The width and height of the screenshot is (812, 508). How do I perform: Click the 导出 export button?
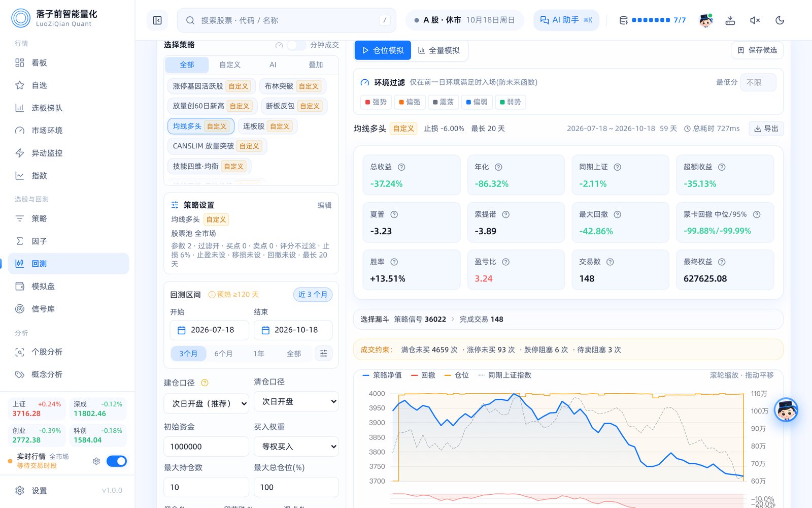pos(766,129)
